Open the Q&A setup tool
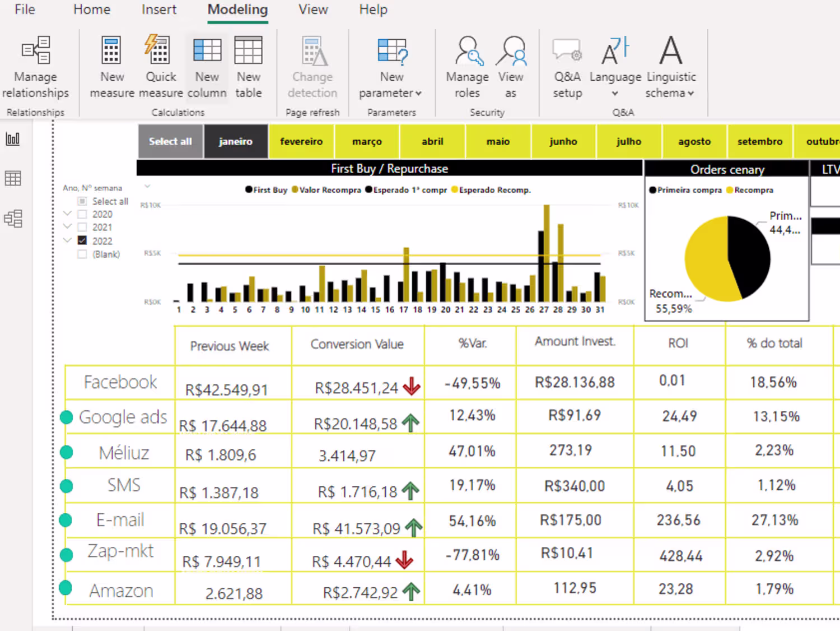840x631 pixels. click(567, 67)
